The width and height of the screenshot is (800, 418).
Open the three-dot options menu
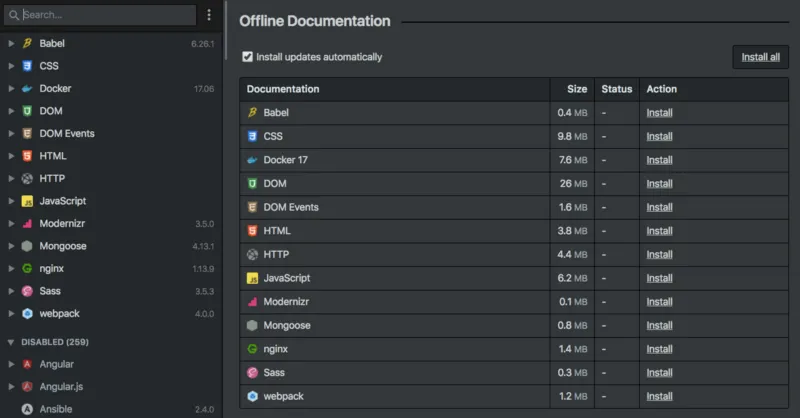pyautogui.click(x=209, y=15)
